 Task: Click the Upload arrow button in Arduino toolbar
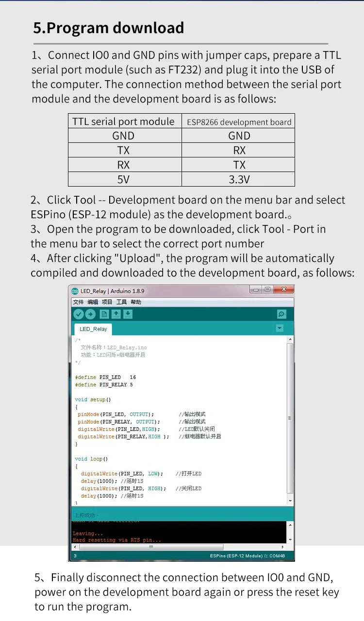[90, 314]
